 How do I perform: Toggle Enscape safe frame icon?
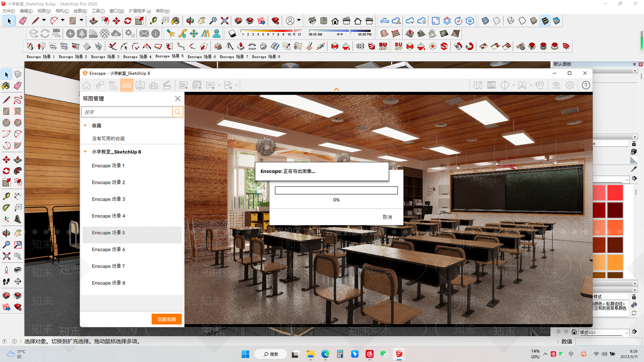491,85
